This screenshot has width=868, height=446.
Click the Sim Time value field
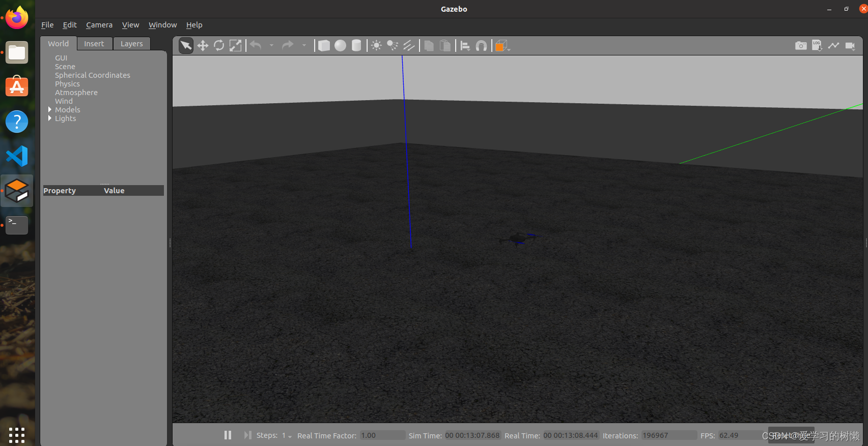coord(472,435)
